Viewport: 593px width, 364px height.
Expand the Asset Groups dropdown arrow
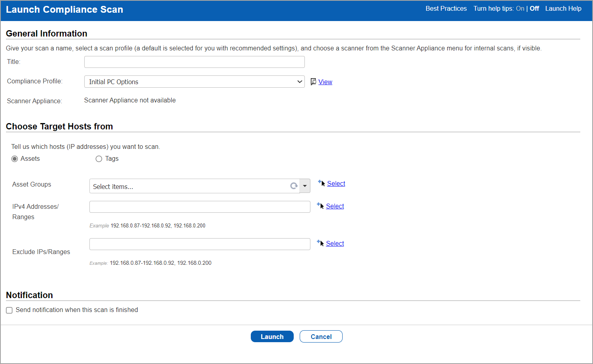(x=305, y=186)
